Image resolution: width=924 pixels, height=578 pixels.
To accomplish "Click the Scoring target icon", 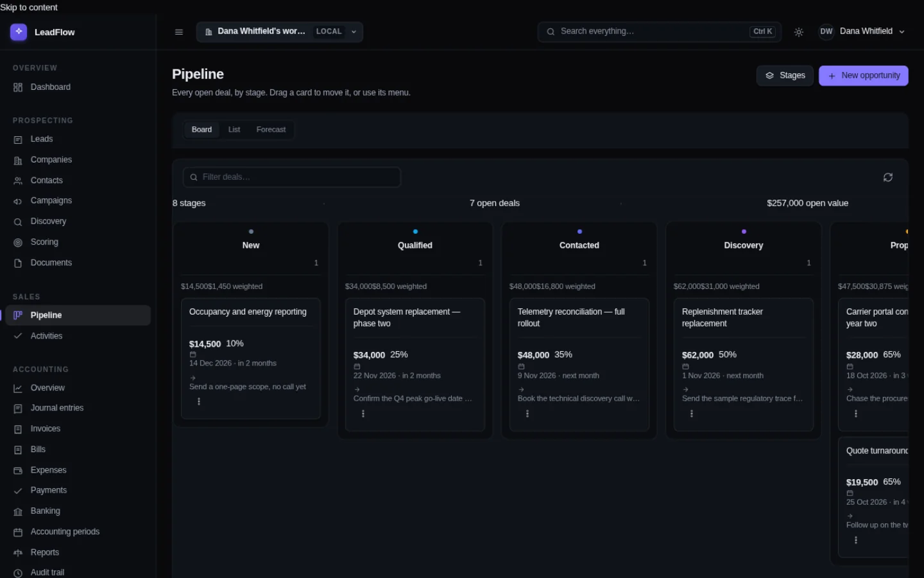I will click(18, 242).
